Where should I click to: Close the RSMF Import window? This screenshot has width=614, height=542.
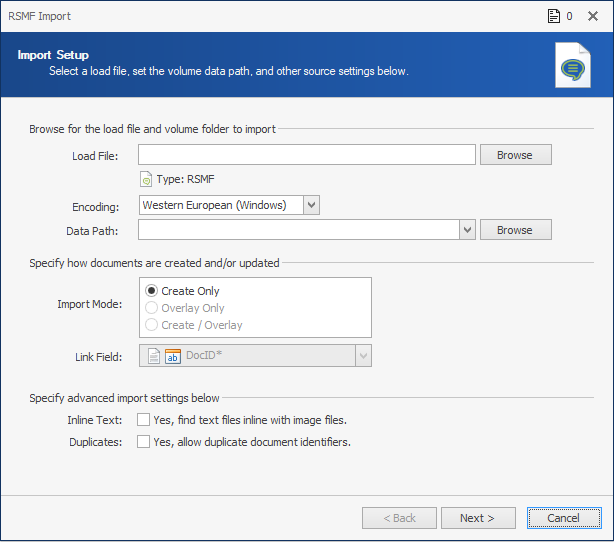[x=594, y=16]
